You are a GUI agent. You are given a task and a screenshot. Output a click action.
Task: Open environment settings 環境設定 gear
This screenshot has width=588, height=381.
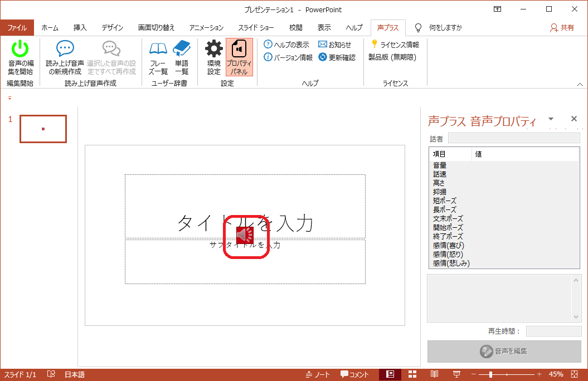pos(214,57)
